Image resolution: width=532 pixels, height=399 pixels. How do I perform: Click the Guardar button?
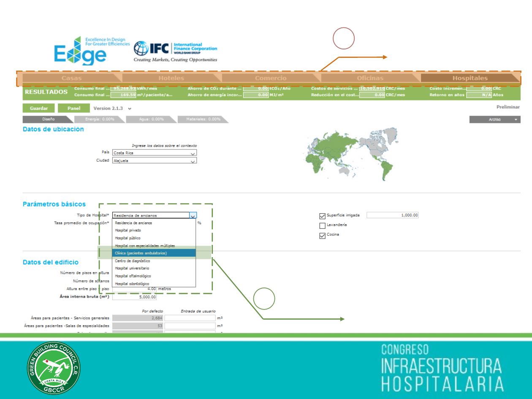(x=38, y=109)
